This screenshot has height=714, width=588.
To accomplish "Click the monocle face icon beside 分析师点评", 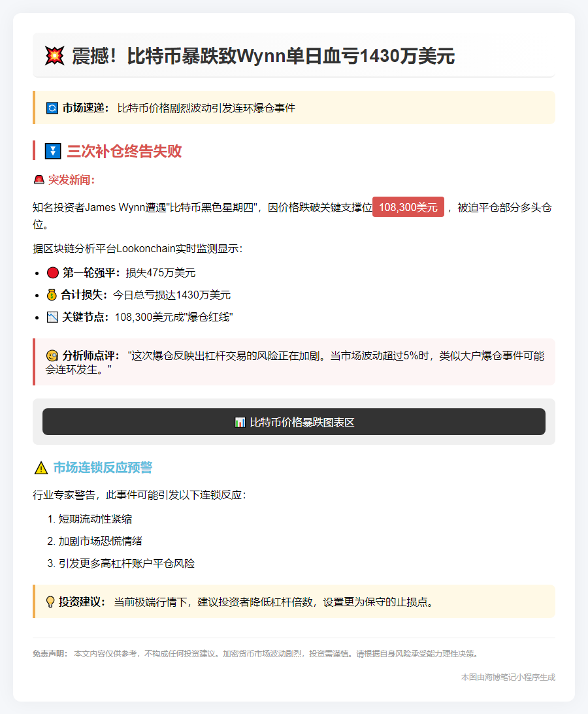I will coord(52,355).
